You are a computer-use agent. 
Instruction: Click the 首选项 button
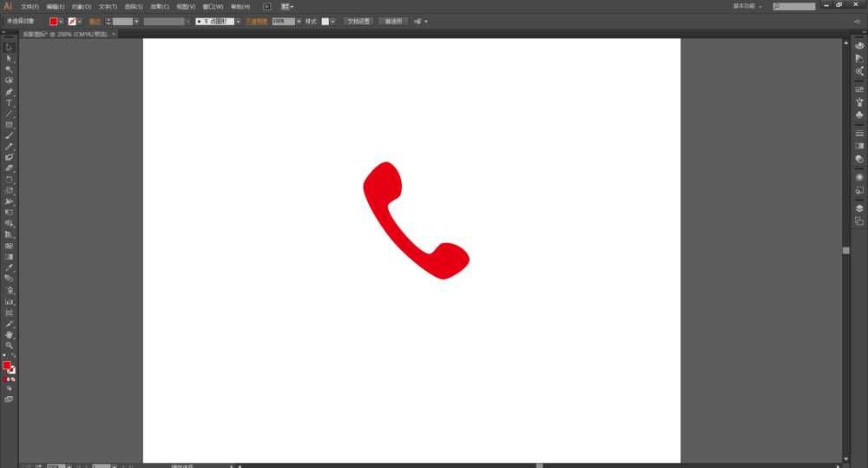(393, 21)
